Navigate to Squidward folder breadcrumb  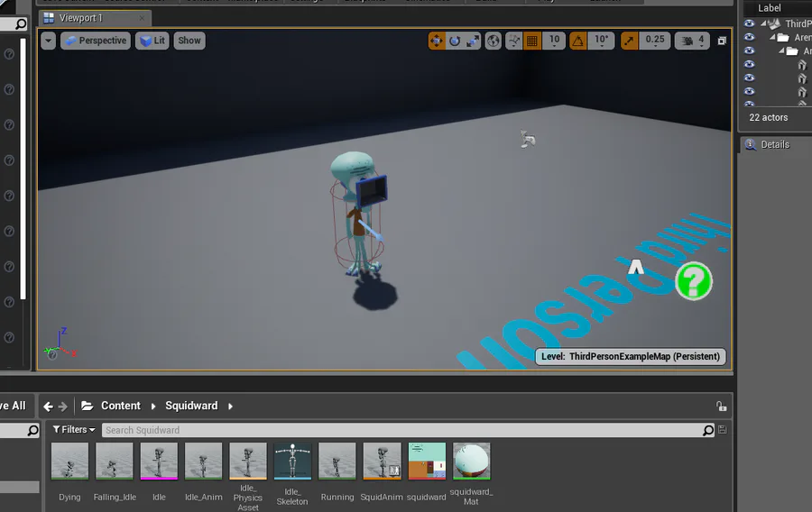tap(191, 406)
